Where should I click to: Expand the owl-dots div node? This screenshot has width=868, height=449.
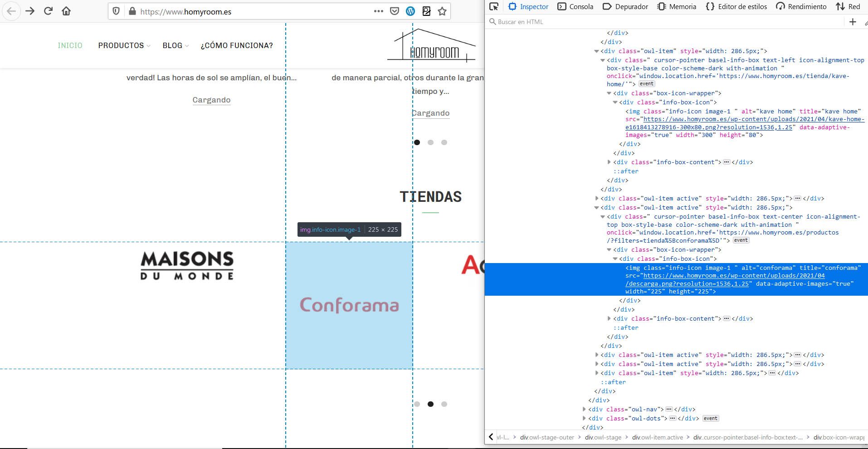point(584,418)
